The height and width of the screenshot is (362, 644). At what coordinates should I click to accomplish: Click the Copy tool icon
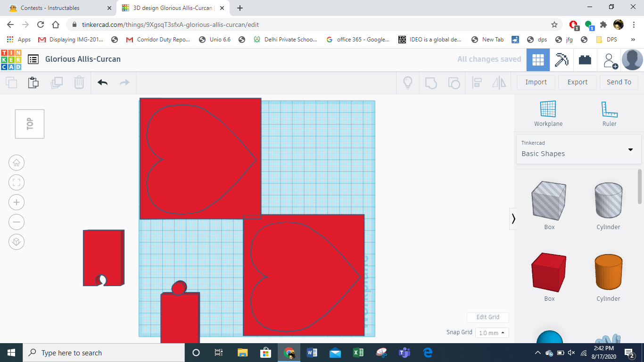11,82
